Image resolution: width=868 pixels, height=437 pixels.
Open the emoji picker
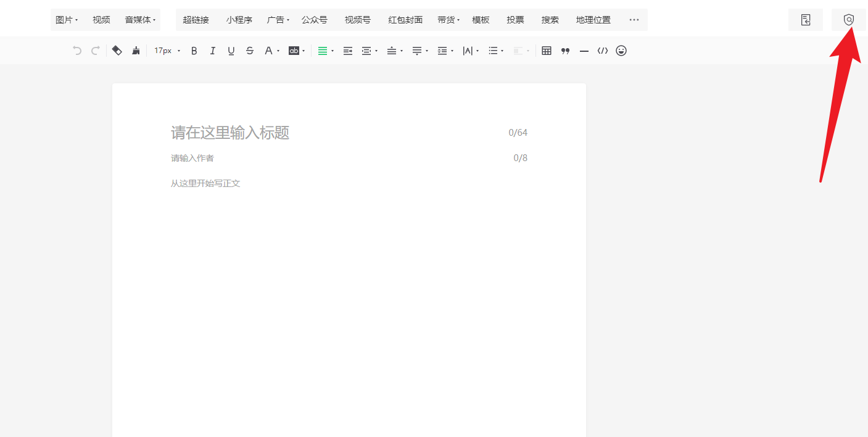621,51
